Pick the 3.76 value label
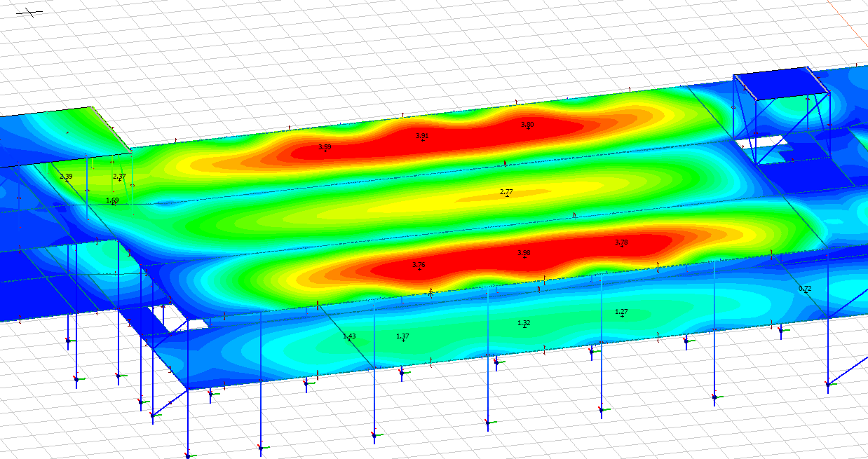This screenshot has width=868, height=459. pyautogui.click(x=419, y=264)
